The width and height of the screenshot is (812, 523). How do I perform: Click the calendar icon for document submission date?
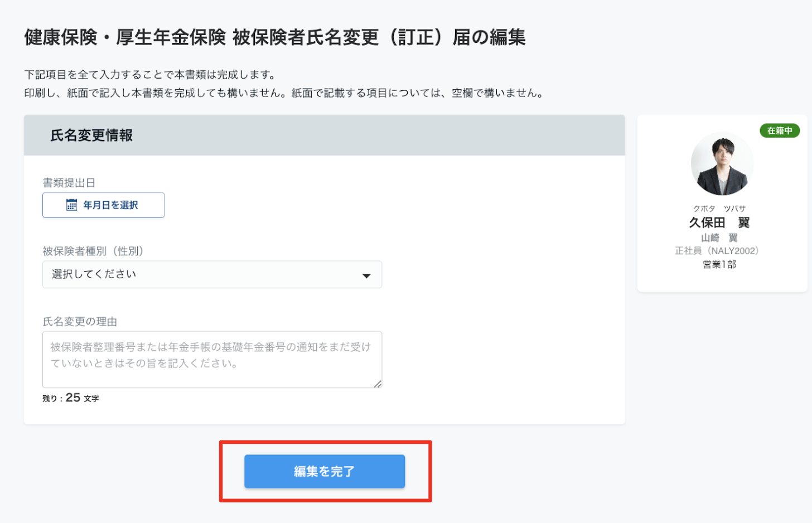(x=71, y=205)
